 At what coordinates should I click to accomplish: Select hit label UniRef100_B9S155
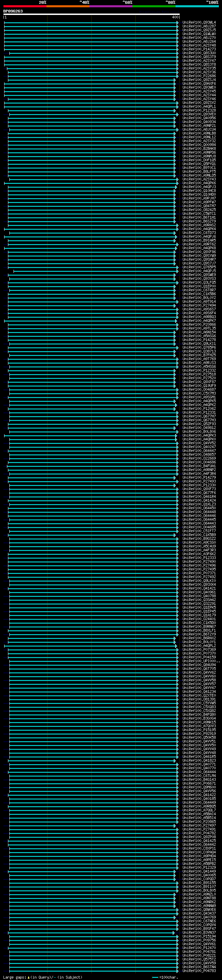coord(199,883)
